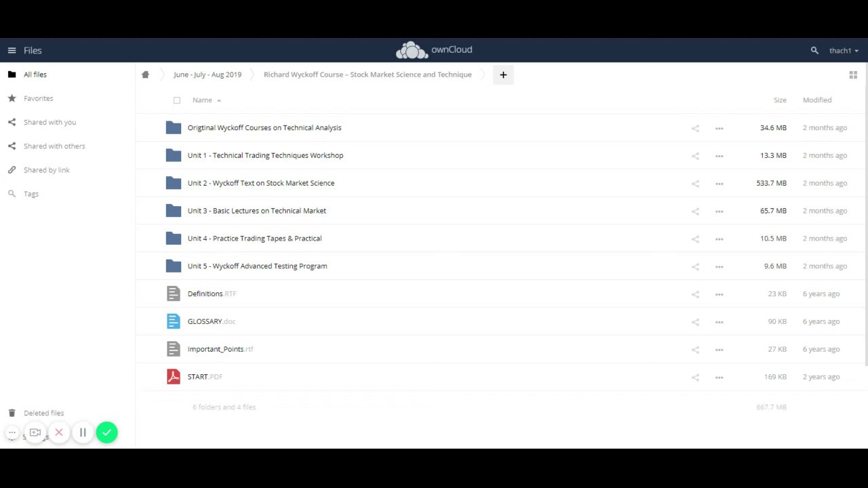Open Unit 5 folder icon
Screen dimensions: 868x488
174,266
